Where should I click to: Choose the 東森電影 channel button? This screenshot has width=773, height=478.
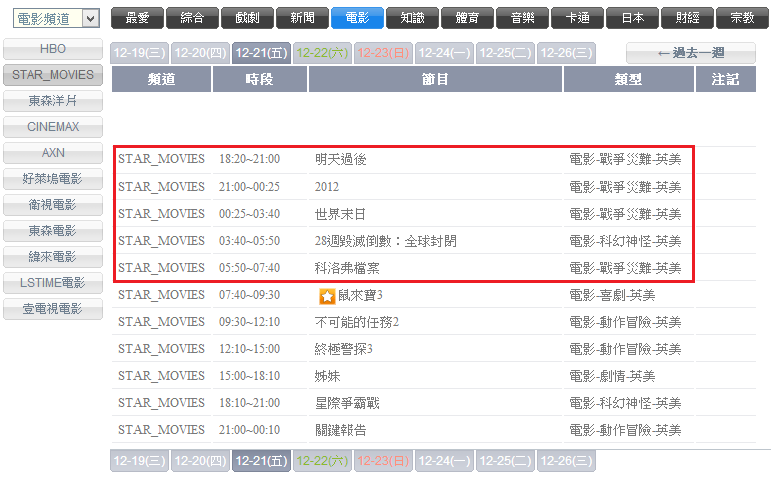[53, 231]
